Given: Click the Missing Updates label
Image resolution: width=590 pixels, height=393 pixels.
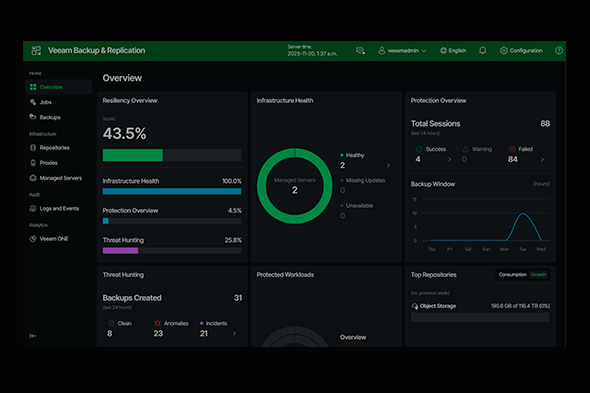Looking at the screenshot, I should pos(365,180).
